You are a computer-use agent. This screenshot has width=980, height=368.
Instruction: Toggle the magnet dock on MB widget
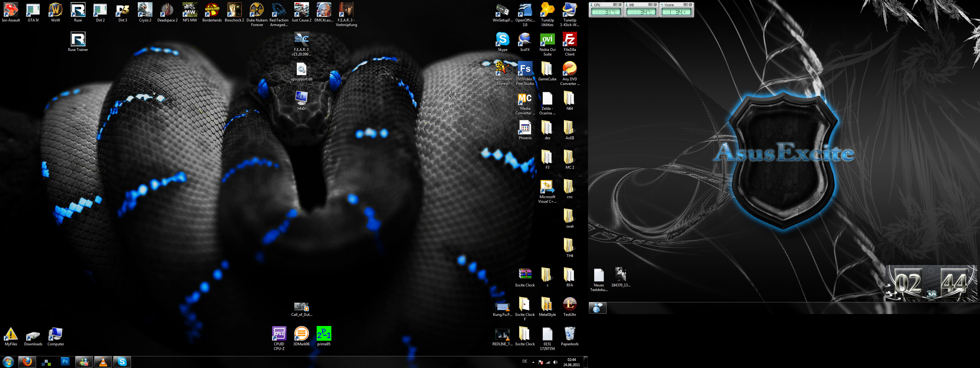(x=650, y=5)
